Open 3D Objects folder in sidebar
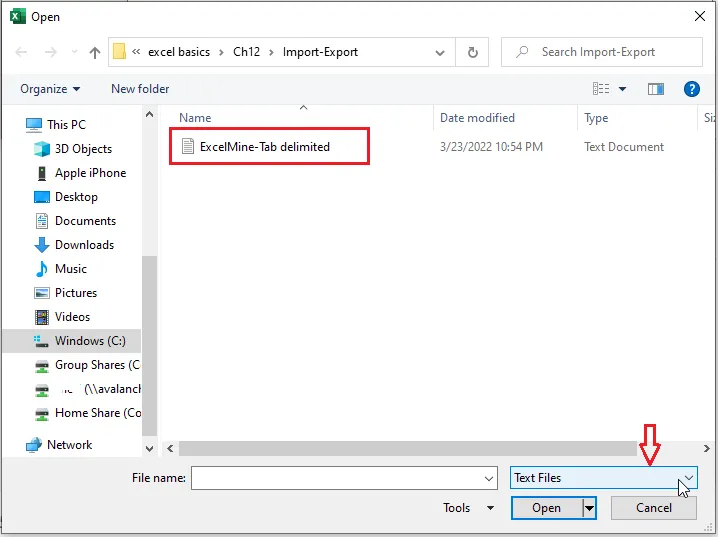 (73, 149)
